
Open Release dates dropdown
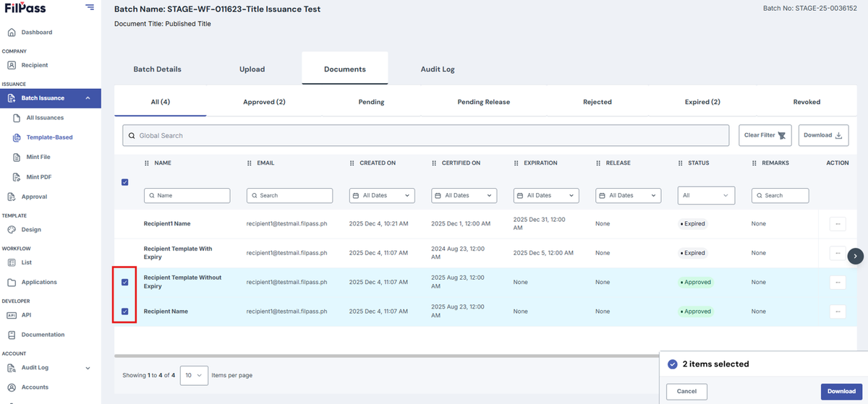tap(629, 195)
